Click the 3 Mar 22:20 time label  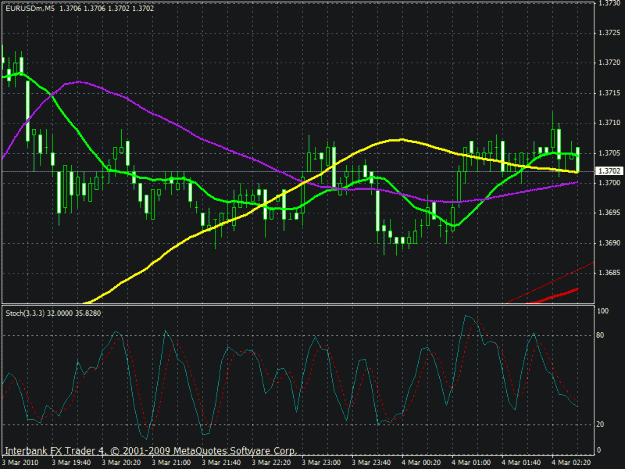(x=271, y=463)
